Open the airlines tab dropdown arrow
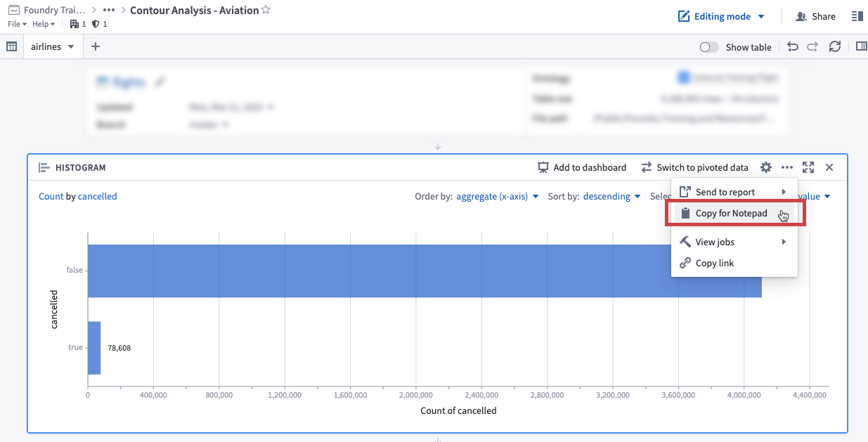The width and height of the screenshot is (868, 442). point(71,47)
